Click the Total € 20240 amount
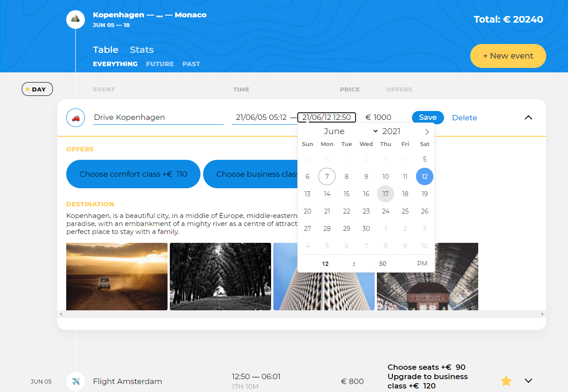Screen dimensions: 568x392 [x=508, y=20]
